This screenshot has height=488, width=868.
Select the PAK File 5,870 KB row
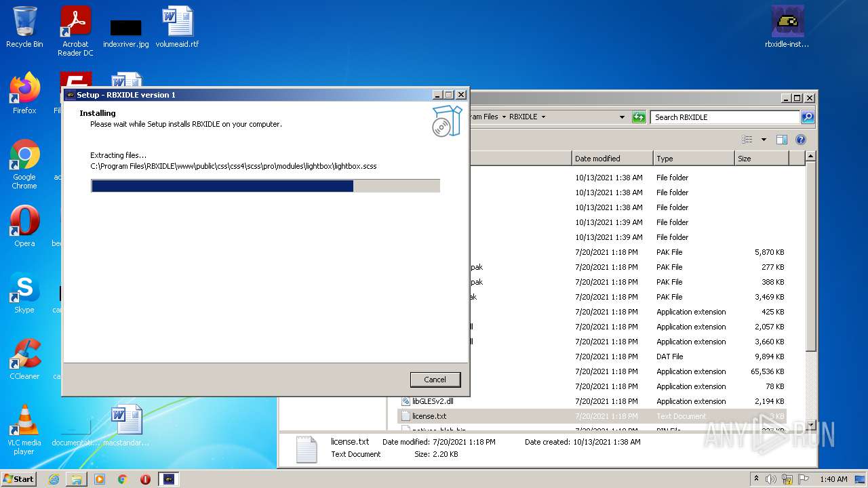point(627,252)
